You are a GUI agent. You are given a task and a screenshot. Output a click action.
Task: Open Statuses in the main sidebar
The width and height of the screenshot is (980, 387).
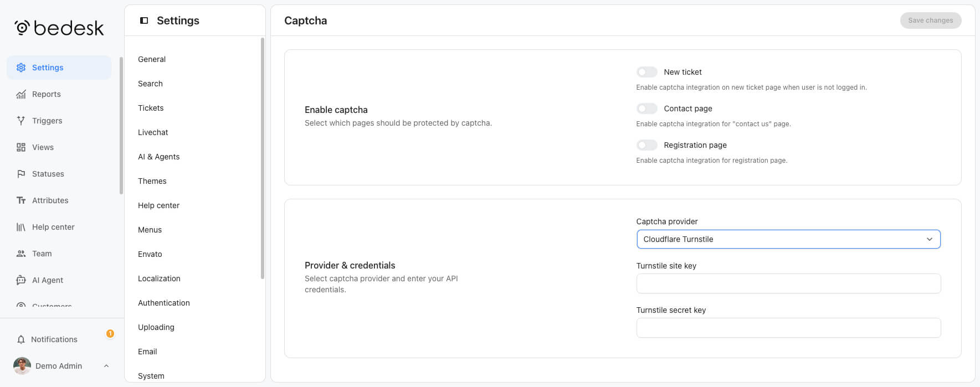click(x=59, y=174)
